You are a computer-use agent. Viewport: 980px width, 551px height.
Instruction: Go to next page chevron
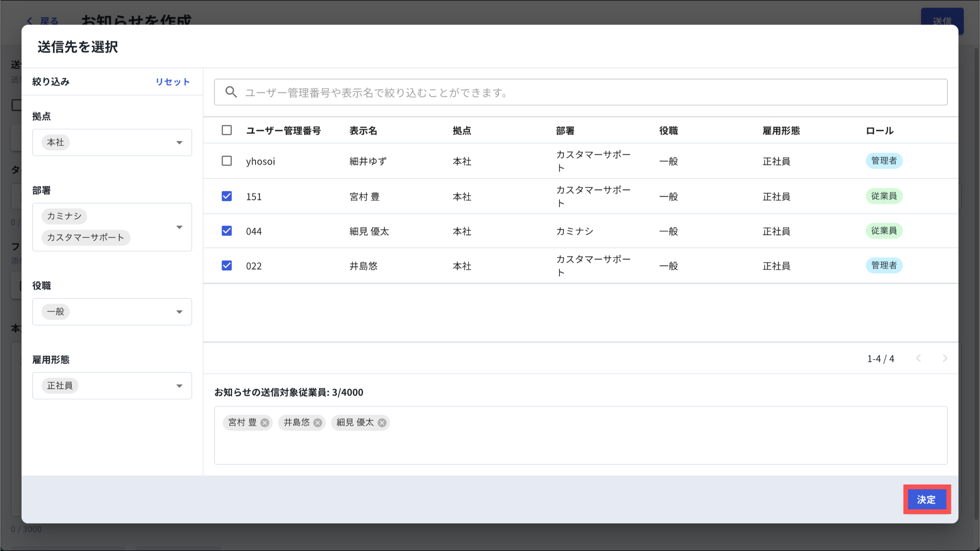tap(945, 359)
